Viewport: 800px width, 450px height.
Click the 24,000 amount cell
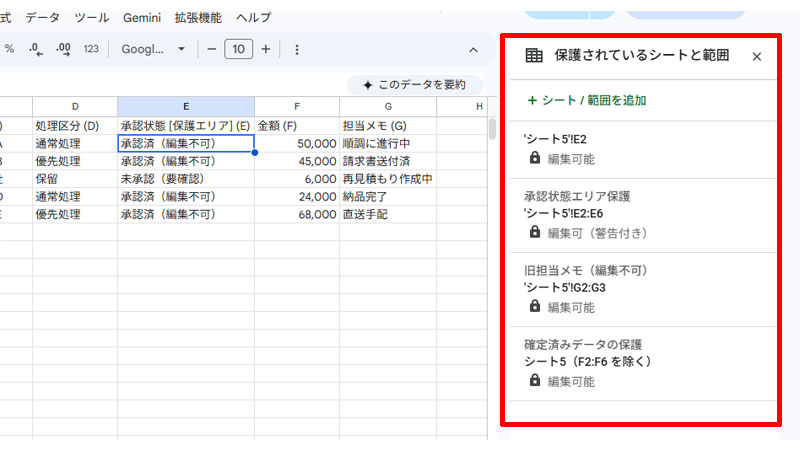[297, 197]
